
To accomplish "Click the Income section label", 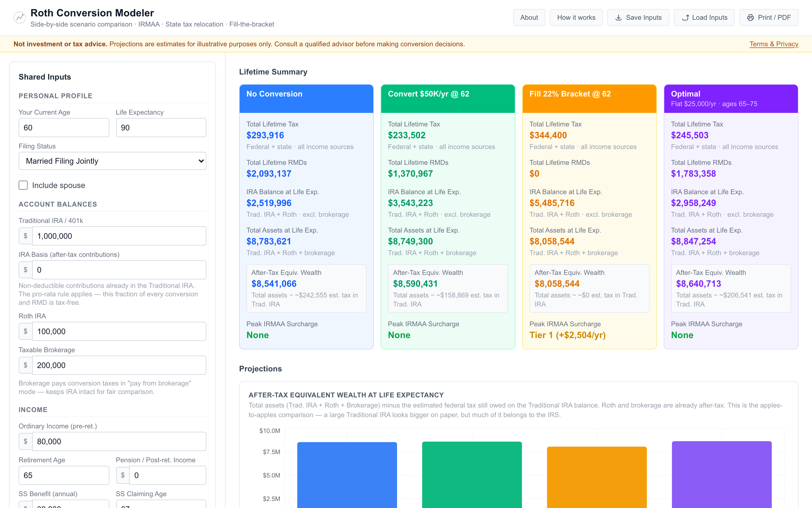I will click(x=33, y=410).
